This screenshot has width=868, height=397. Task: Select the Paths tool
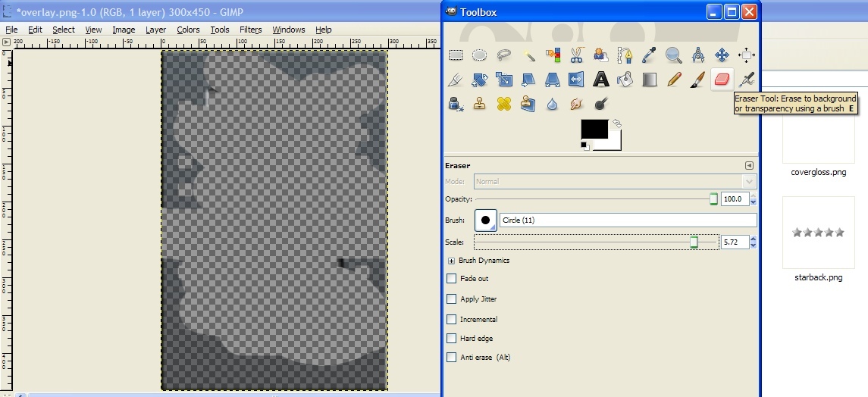[625, 55]
